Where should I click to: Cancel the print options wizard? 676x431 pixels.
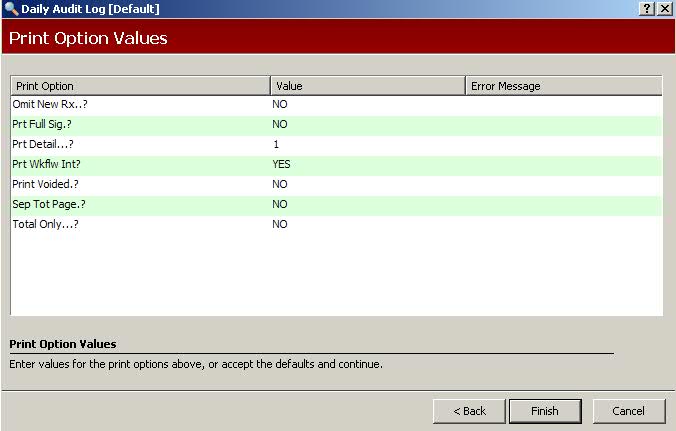click(x=629, y=411)
